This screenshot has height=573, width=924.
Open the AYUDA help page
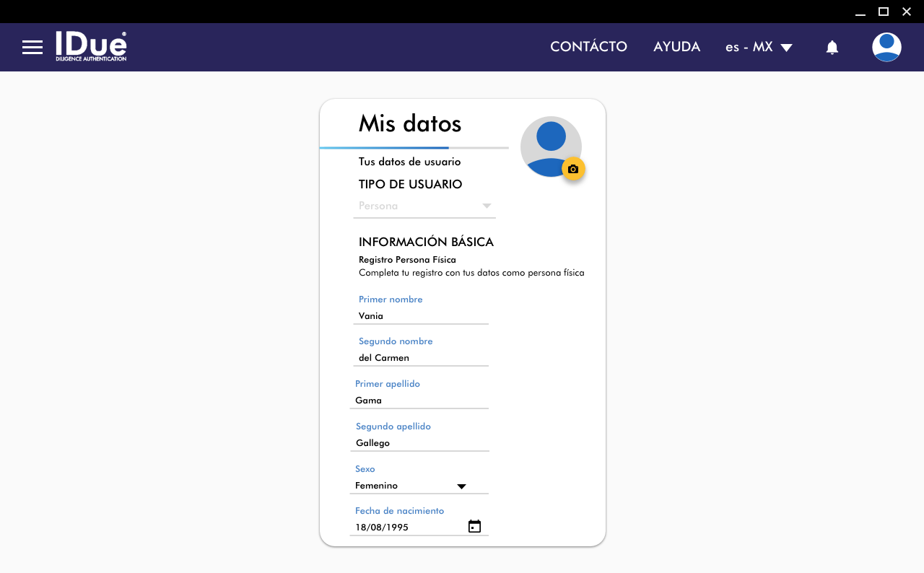point(676,47)
